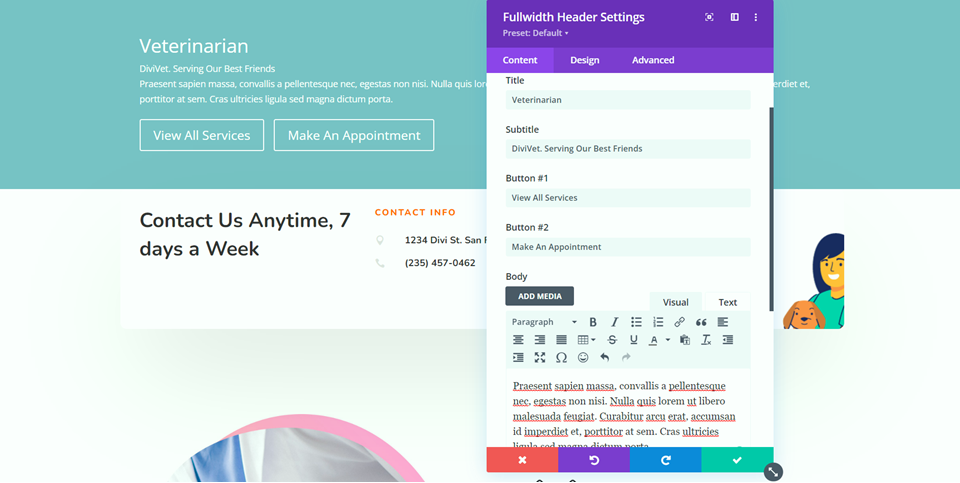Open the text color picker arrow
Image resolution: width=960 pixels, height=483 pixels.
pyautogui.click(x=668, y=340)
